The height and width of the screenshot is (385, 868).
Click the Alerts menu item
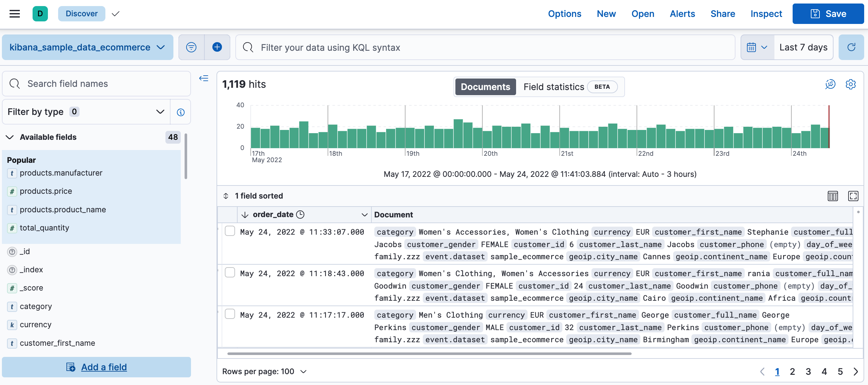tap(682, 14)
